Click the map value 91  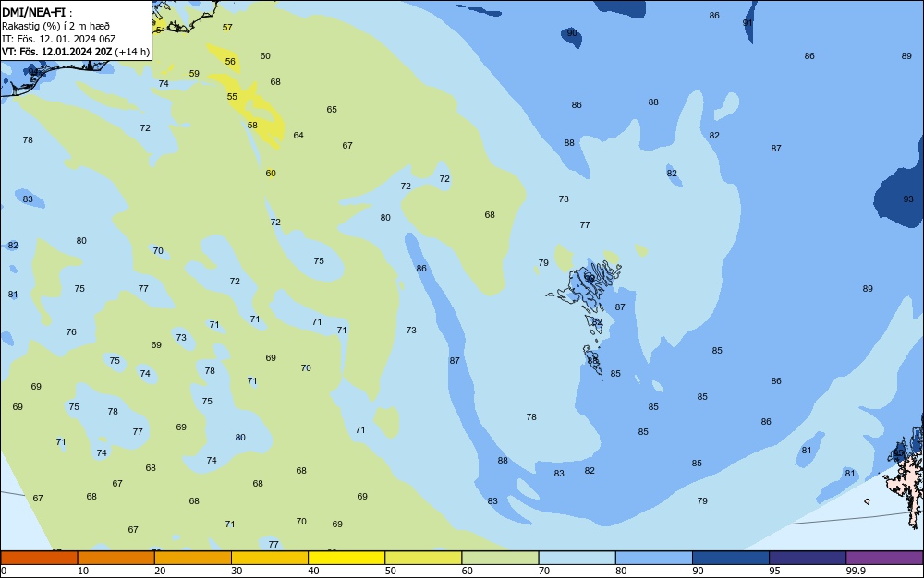pos(748,23)
